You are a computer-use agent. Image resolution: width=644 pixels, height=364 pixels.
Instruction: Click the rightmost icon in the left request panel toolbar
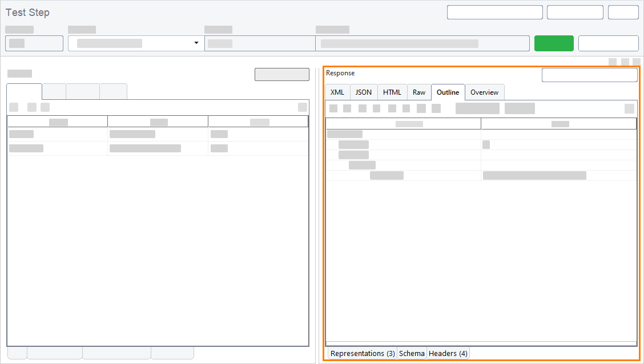click(303, 107)
